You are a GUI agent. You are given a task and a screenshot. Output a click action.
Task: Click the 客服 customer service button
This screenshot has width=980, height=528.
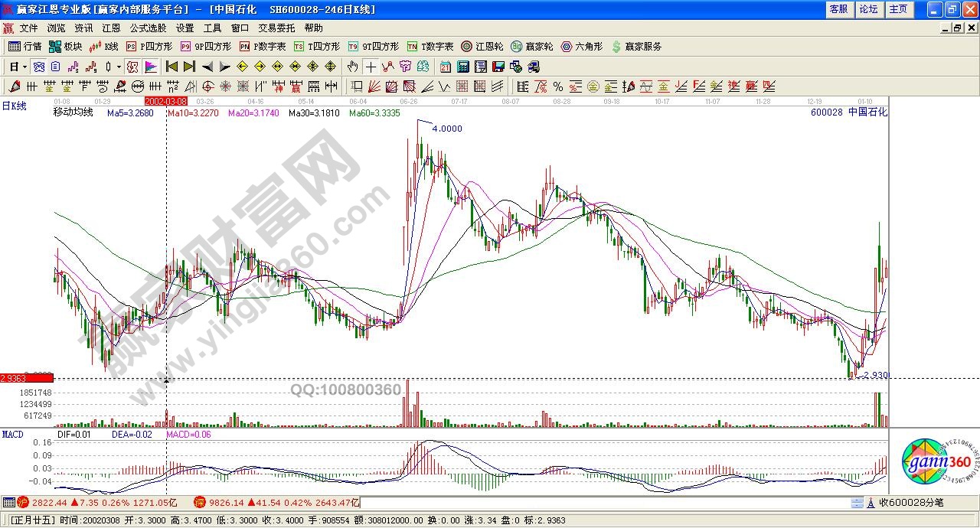pyautogui.click(x=838, y=9)
